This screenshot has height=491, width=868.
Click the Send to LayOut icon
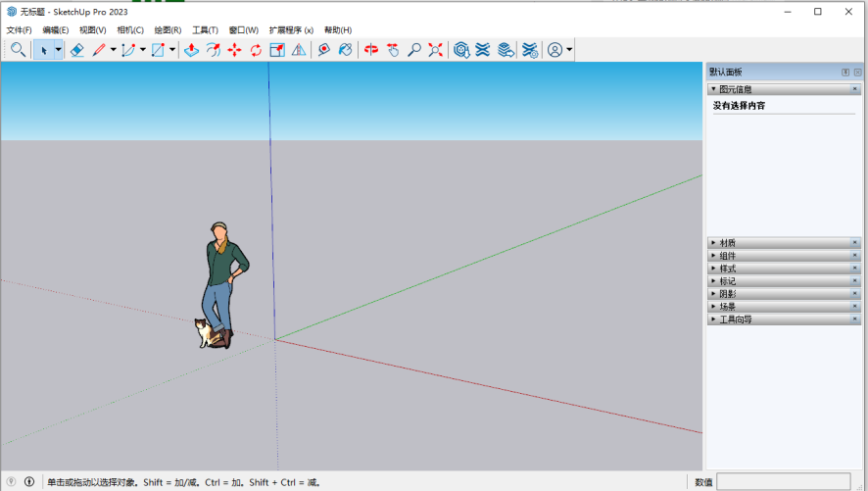pyautogui.click(x=506, y=50)
